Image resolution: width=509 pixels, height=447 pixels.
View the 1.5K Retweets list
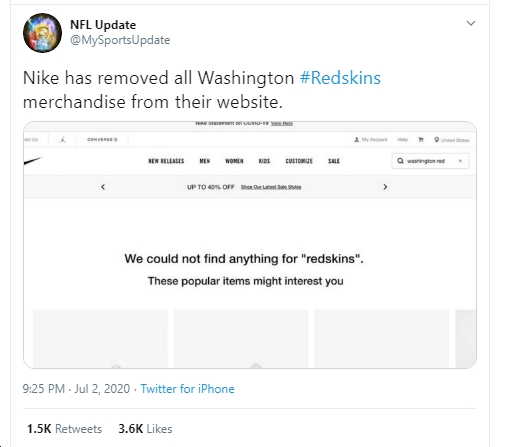[x=64, y=429]
